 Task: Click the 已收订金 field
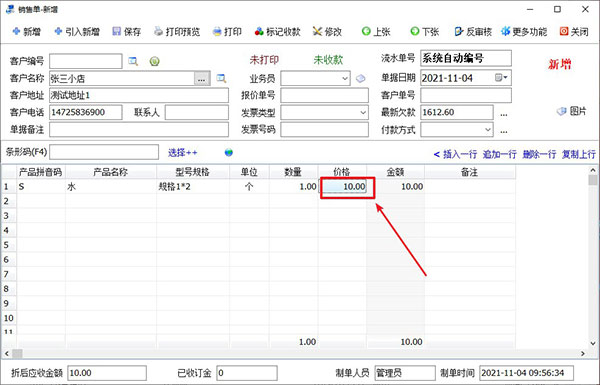(247, 373)
